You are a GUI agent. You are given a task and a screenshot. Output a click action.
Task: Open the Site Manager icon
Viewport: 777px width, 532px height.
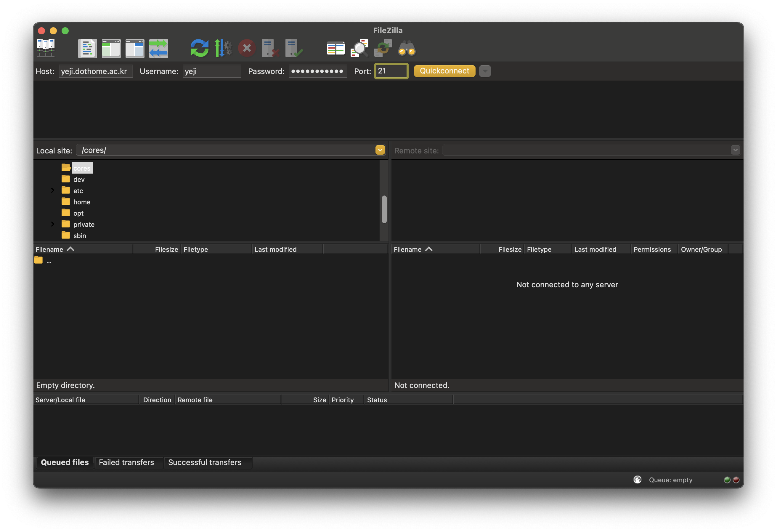click(x=46, y=48)
